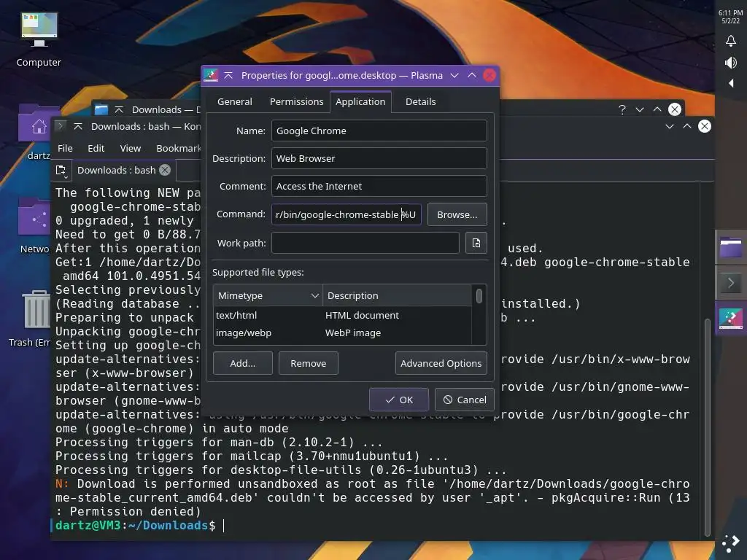Click the Description column header
Viewport: 747px width, 560px height.
coord(397,295)
